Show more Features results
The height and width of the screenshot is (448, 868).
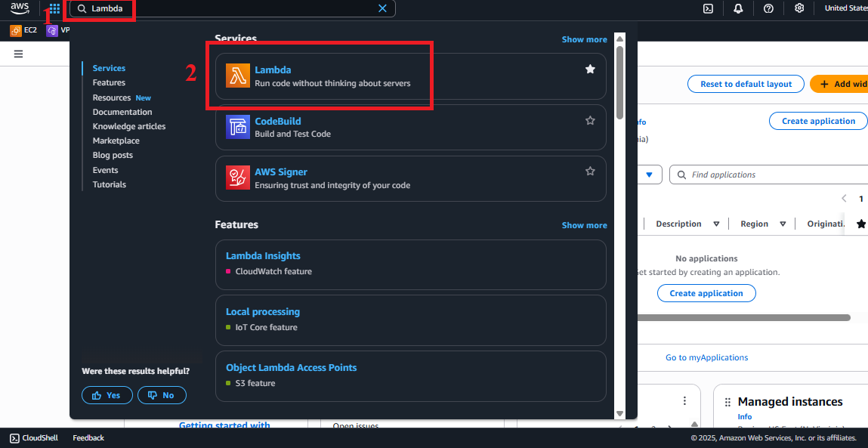pyautogui.click(x=584, y=225)
